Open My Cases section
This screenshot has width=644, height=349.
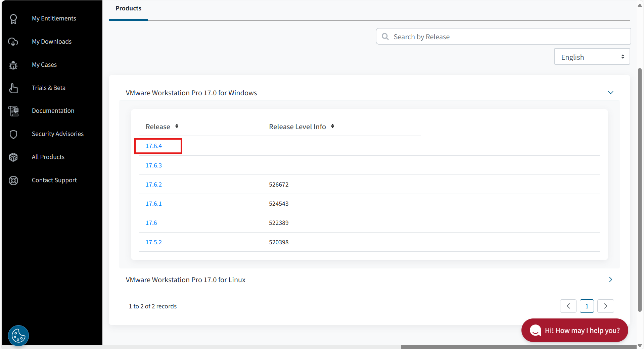point(44,65)
